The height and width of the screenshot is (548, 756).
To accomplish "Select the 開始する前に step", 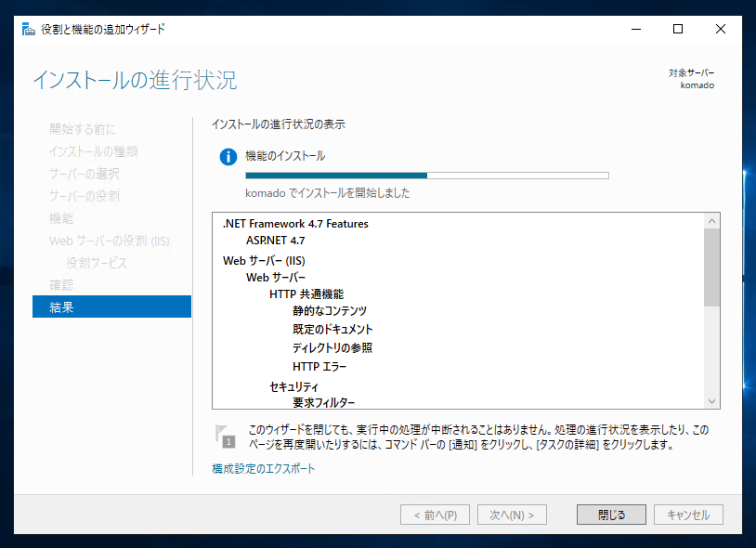I will (x=83, y=129).
